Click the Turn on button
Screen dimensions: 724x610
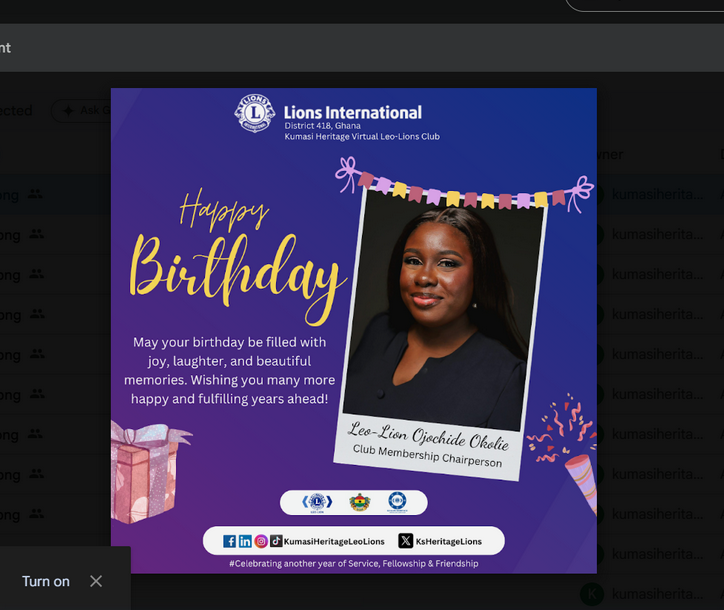click(x=46, y=581)
